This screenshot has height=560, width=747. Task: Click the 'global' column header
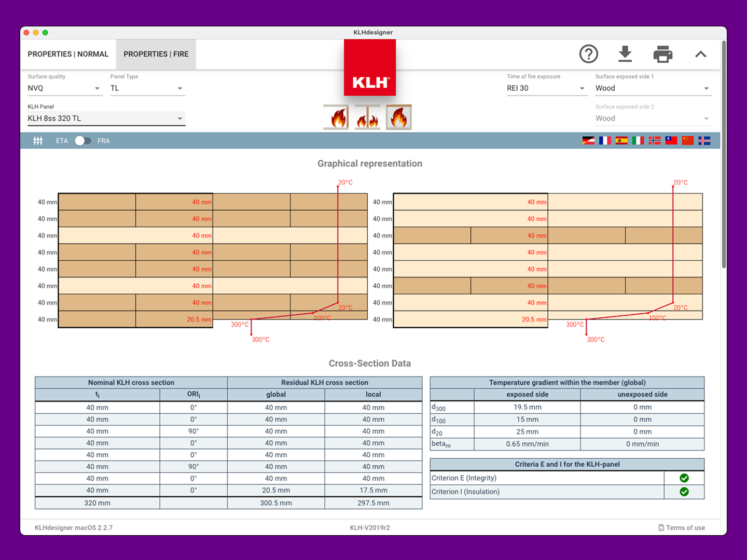276,395
